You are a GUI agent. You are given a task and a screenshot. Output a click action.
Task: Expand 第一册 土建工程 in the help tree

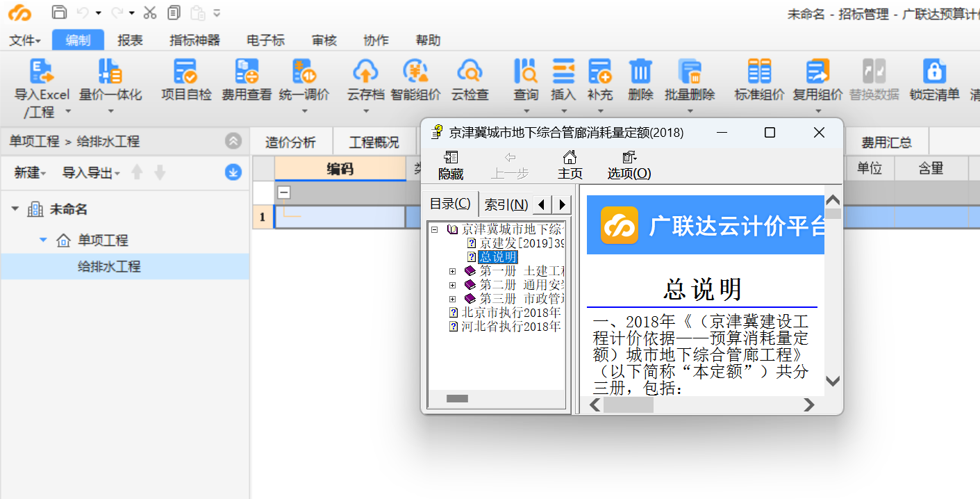point(452,271)
